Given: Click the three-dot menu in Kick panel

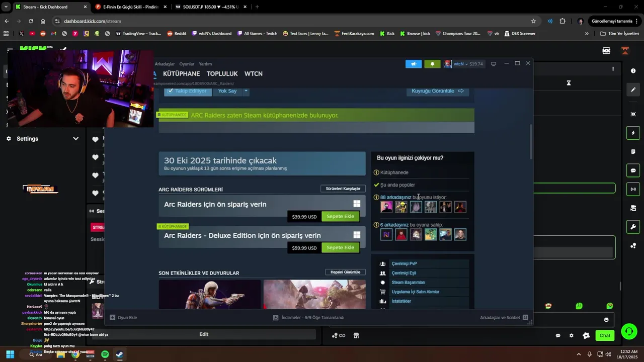Looking at the screenshot, I should pyautogui.click(x=613, y=69).
